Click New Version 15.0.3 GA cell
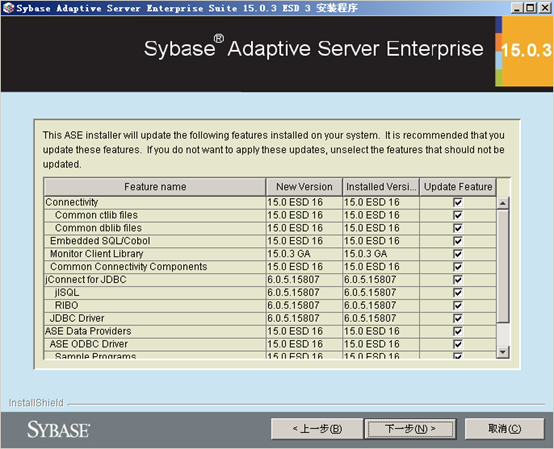The height and width of the screenshot is (449, 554). click(x=304, y=254)
